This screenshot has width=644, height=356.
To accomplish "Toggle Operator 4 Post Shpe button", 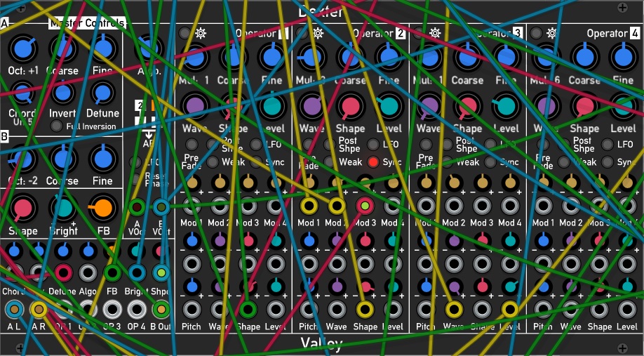I will [x=564, y=144].
